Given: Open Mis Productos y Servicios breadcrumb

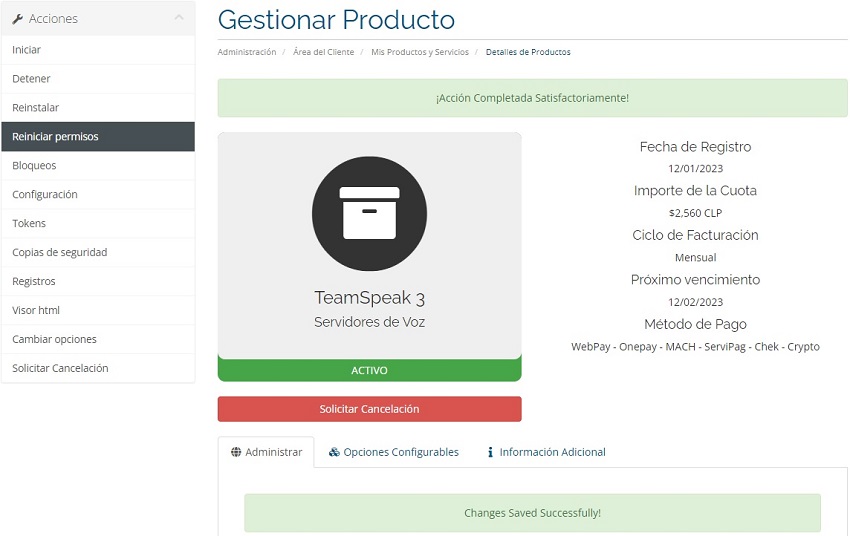Looking at the screenshot, I should tap(419, 52).
